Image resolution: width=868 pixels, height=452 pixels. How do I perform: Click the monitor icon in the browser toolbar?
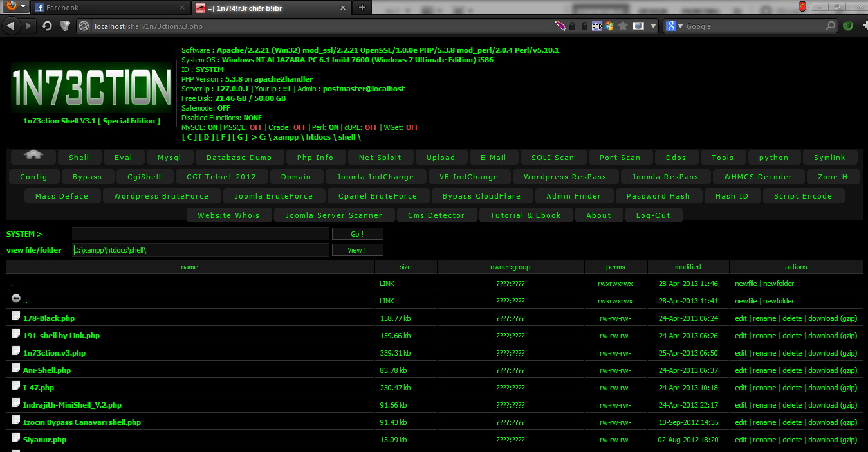tap(638, 27)
